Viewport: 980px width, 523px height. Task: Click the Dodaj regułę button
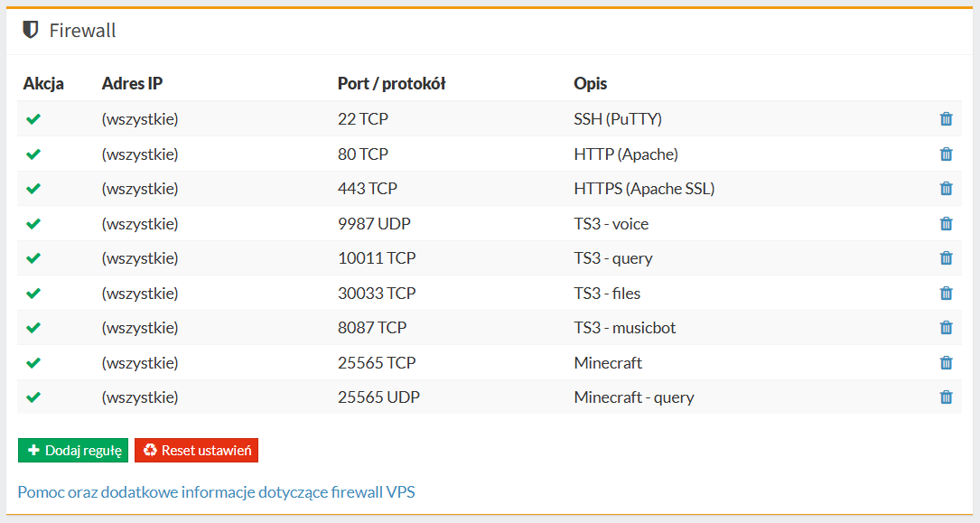tap(73, 451)
